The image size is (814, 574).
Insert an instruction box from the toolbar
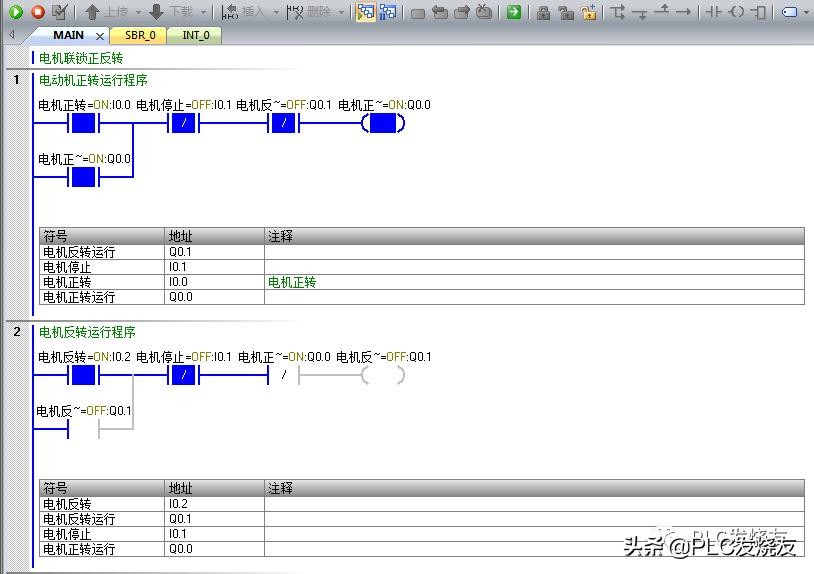(759, 12)
